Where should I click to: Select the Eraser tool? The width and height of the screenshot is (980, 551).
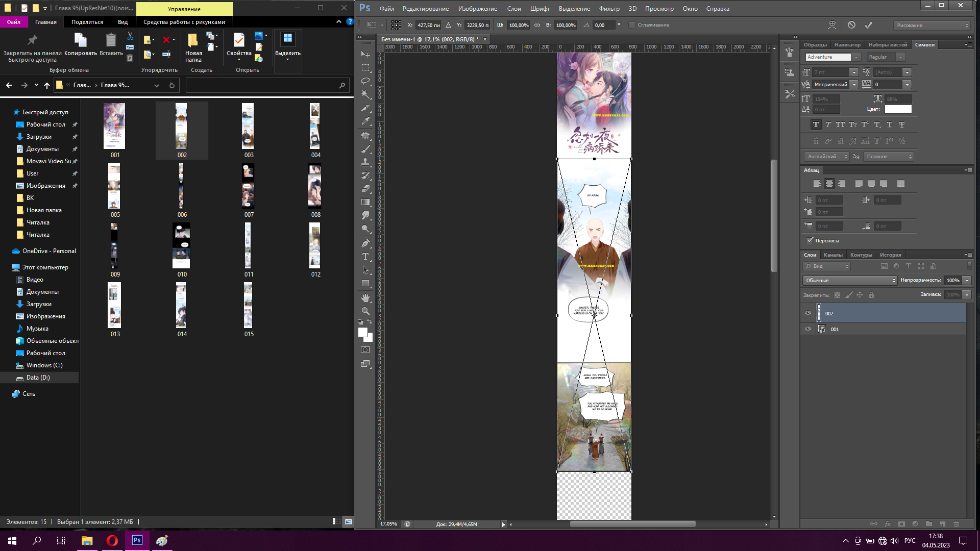(365, 189)
